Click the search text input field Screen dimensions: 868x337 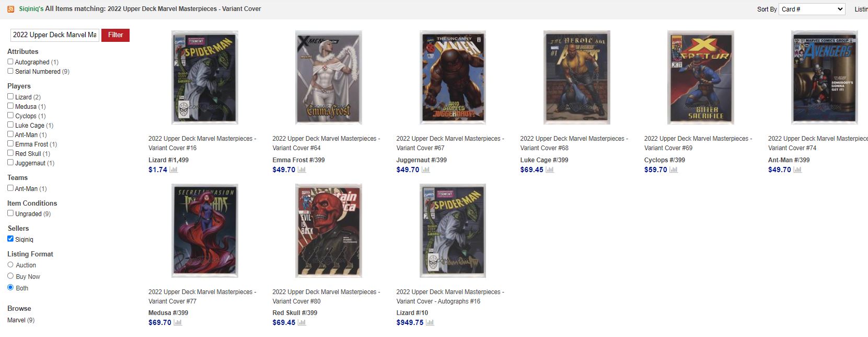pyautogui.click(x=55, y=35)
